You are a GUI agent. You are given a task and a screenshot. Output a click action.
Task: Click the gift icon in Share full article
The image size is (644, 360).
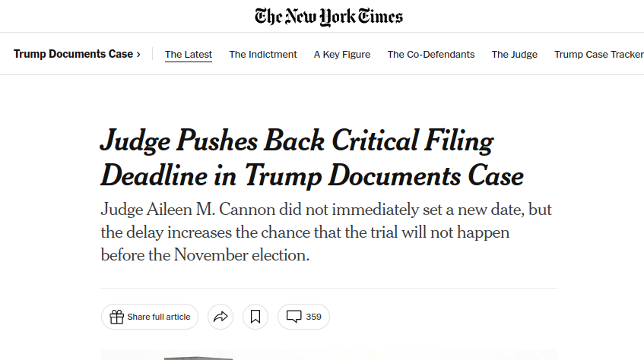click(x=116, y=317)
